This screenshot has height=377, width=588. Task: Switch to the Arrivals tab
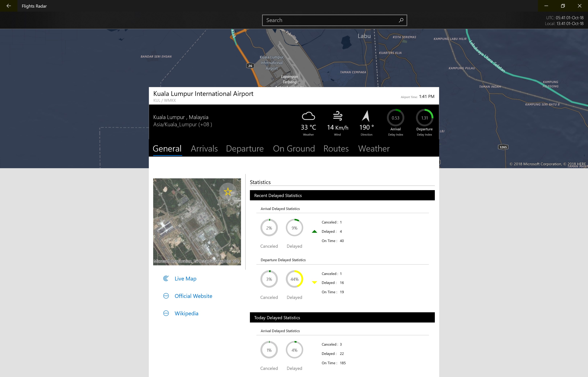pyautogui.click(x=204, y=149)
